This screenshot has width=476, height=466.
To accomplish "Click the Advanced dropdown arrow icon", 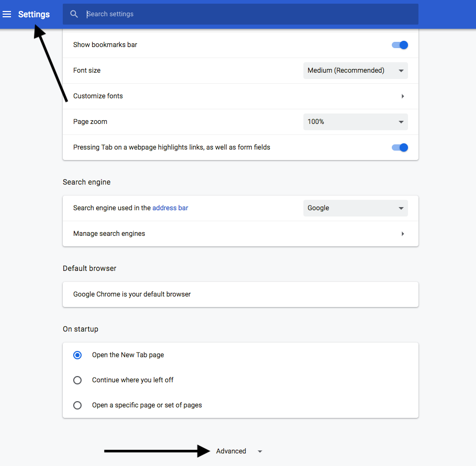I will click(x=260, y=452).
